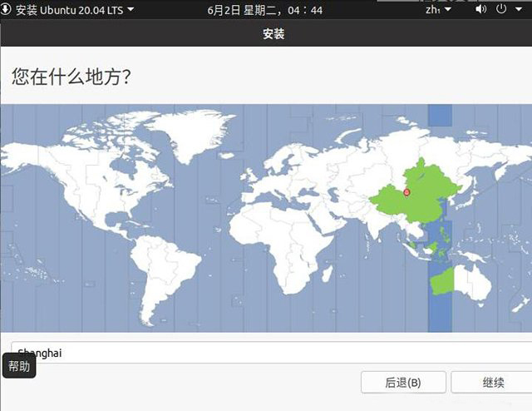532x411 pixels.
Task: Click the volume speaker icon
Action: (480, 9)
